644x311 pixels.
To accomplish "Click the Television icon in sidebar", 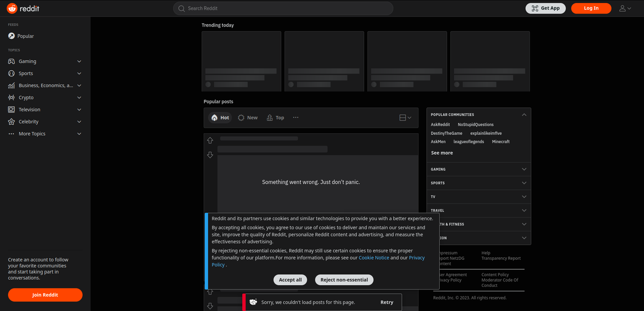I will coord(12,110).
